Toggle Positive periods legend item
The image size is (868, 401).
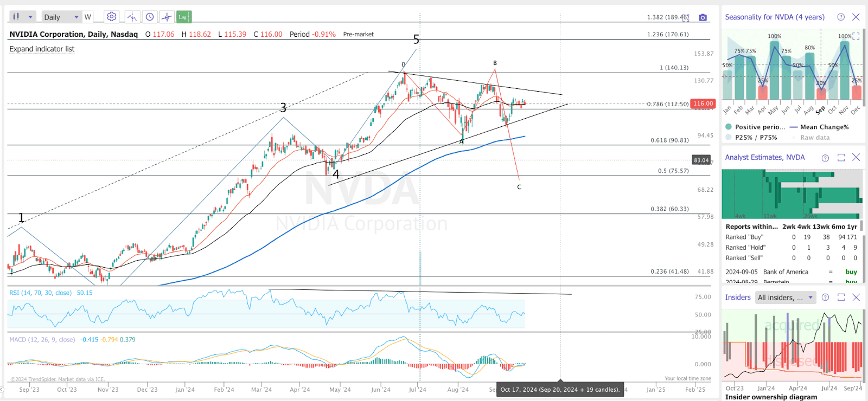pos(756,127)
